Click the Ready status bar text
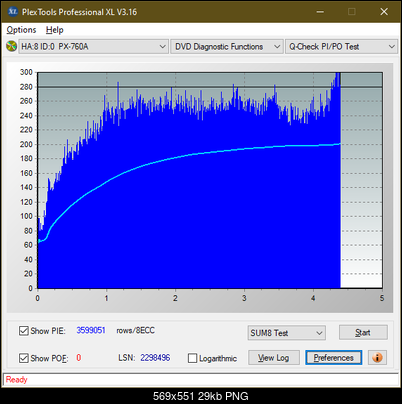402x404 pixels. [x=17, y=379]
